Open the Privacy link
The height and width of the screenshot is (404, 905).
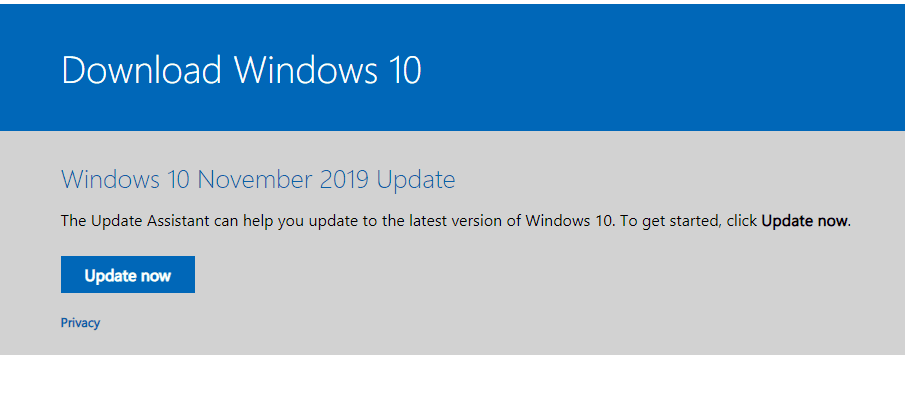coord(80,323)
